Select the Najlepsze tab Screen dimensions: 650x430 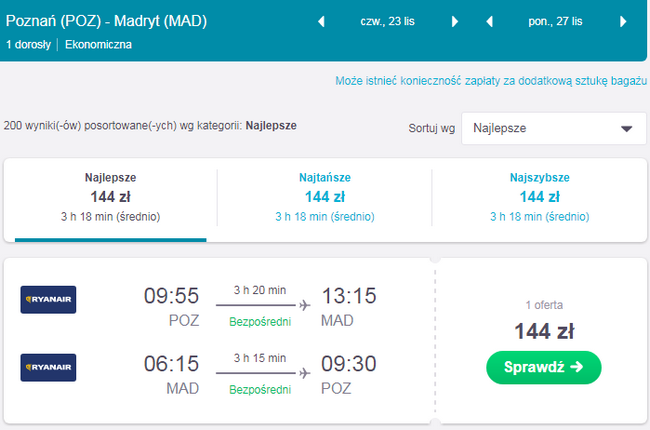click(111, 197)
